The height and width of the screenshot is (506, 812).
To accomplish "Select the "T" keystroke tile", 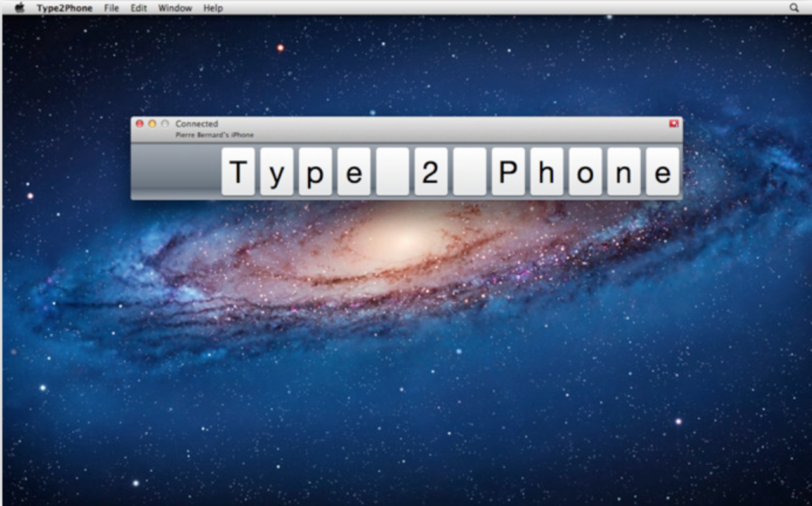I will (x=238, y=171).
